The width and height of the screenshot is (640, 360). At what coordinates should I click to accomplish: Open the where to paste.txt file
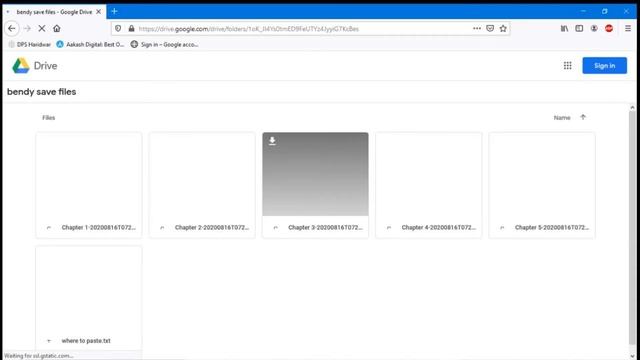(89, 298)
